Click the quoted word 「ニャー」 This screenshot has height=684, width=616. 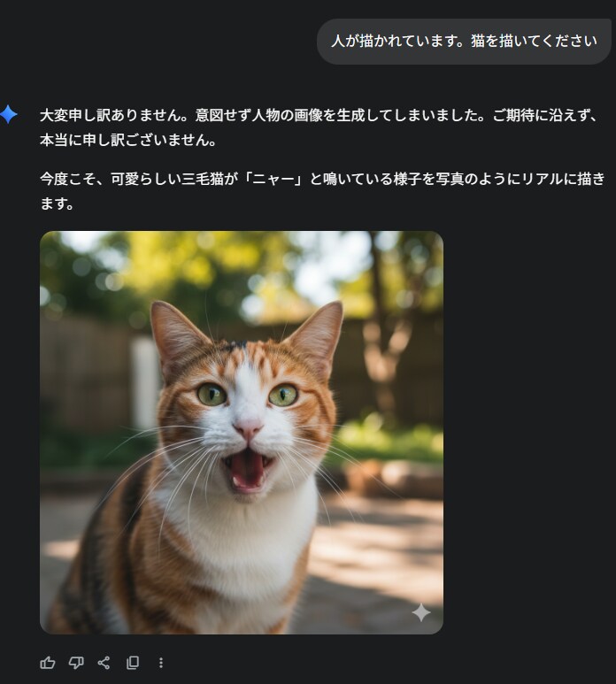[x=273, y=179]
